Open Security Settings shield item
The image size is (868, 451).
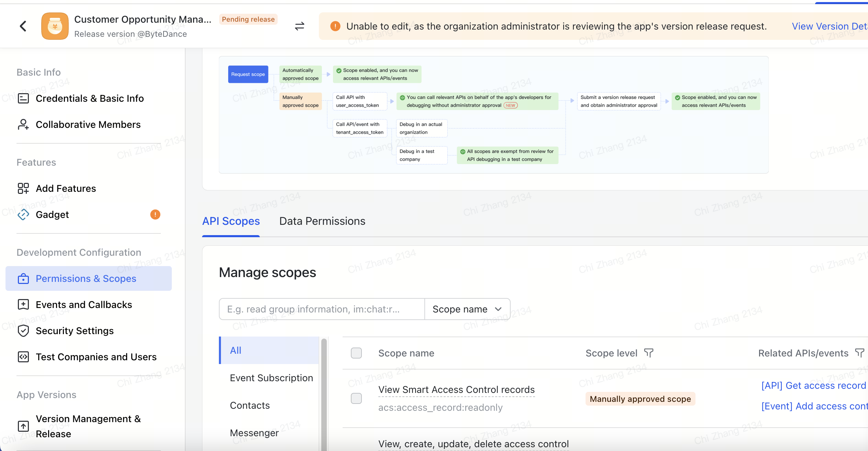click(x=75, y=331)
